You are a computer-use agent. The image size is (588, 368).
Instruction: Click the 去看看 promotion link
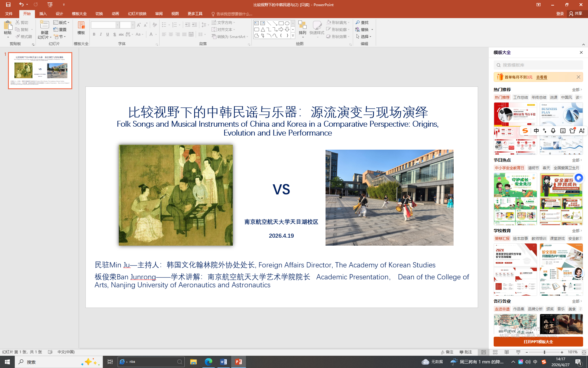coord(541,77)
